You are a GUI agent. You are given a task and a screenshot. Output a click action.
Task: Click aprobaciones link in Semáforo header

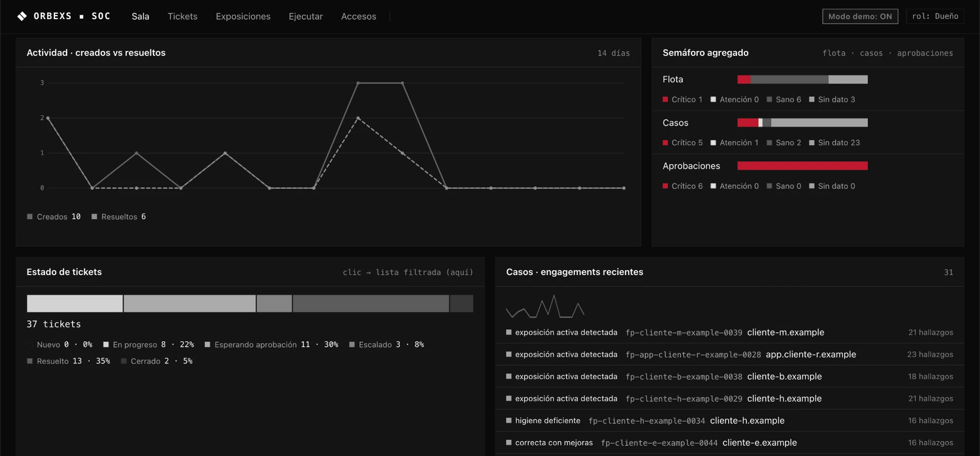click(x=925, y=53)
